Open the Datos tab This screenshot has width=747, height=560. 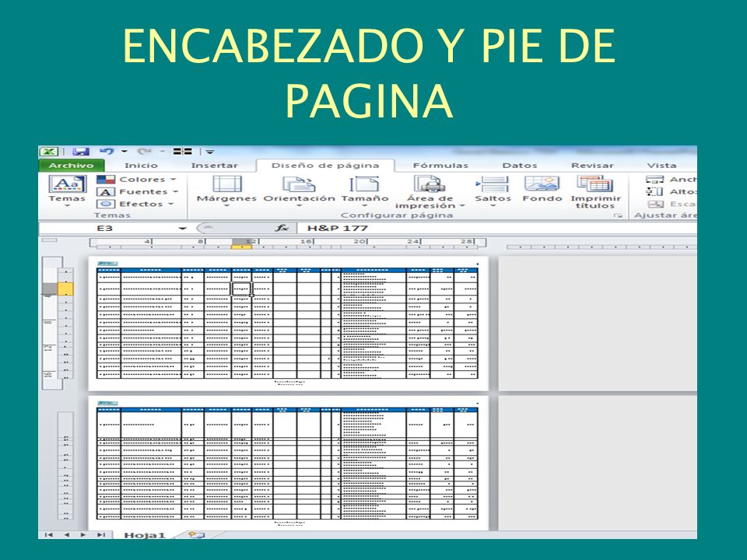click(x=519, y=165)
